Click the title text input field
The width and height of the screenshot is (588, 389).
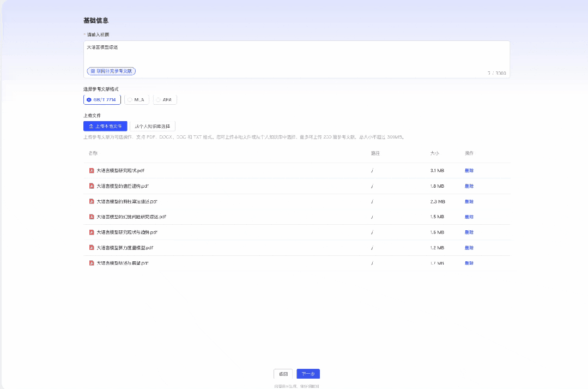pos(296,59)
